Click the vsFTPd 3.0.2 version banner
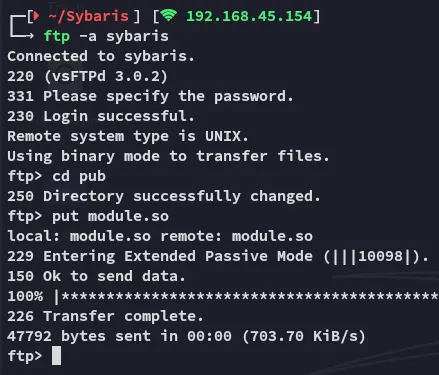 click(105, 76)
